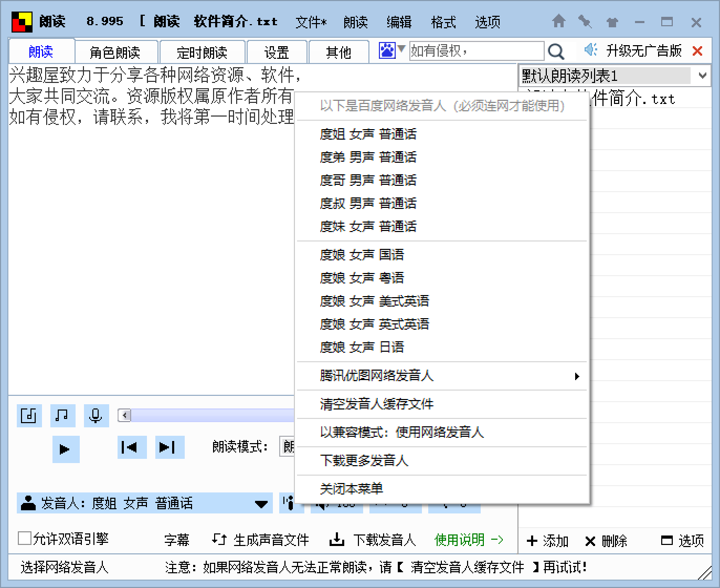
Task: Open the 发音人 voice dropdown arrow
Action: click(261, 504)
